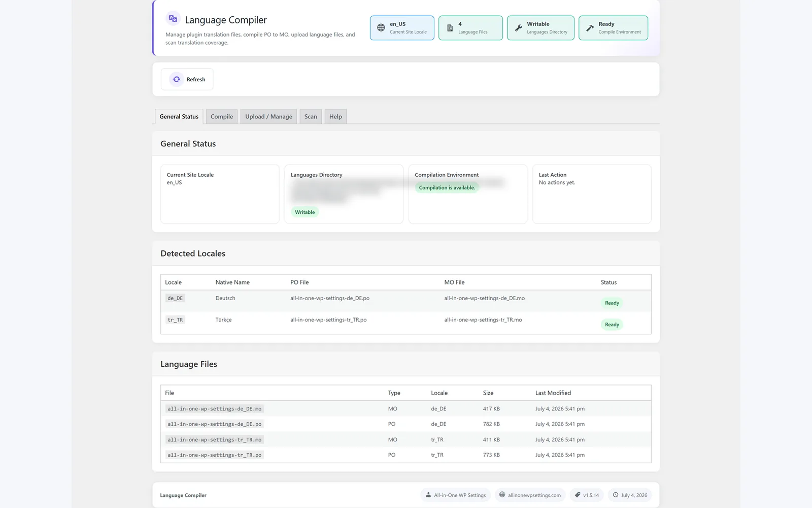Switch to the Compile tab
812x508 pixels.
[x=222, y=116]
